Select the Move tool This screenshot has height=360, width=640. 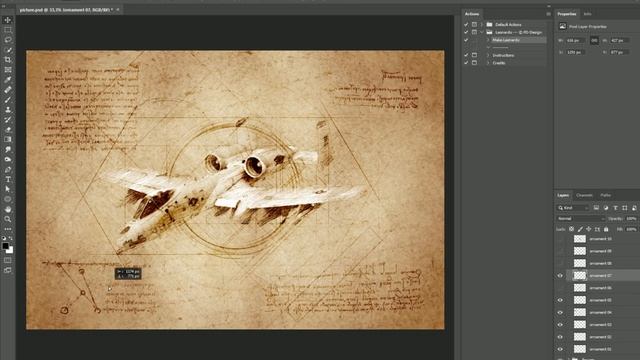click(x=7, y=20)
